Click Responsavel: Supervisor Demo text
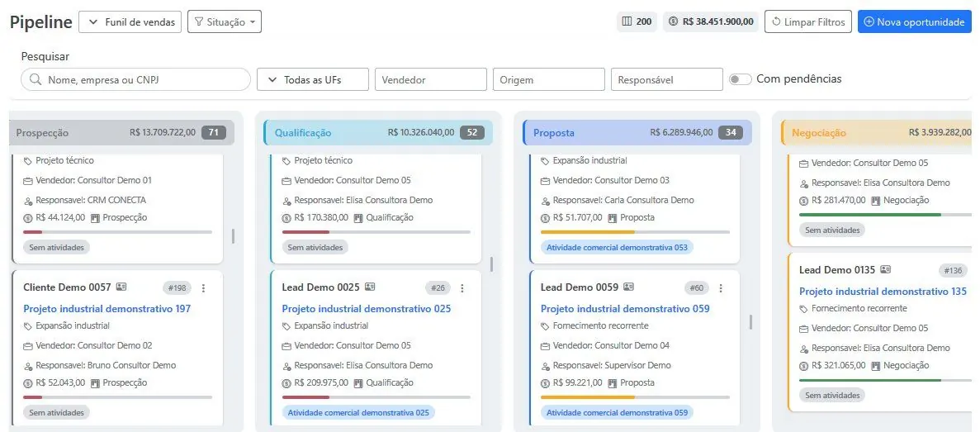 612,366
